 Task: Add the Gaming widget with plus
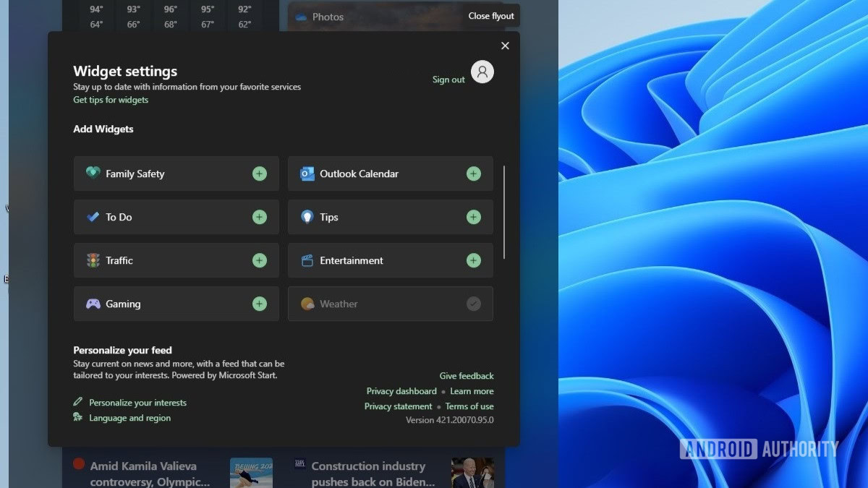260,304
